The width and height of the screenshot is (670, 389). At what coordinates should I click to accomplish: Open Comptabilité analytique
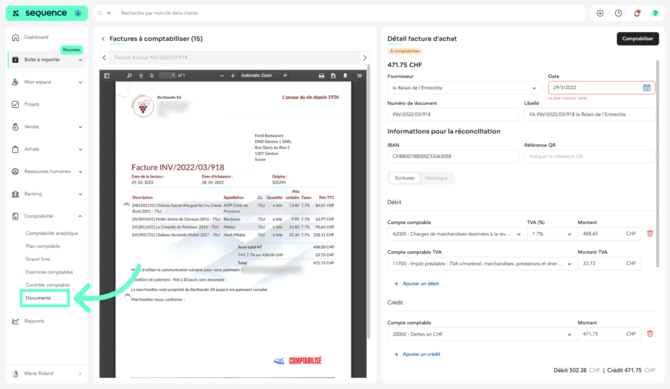pos(52,233)
